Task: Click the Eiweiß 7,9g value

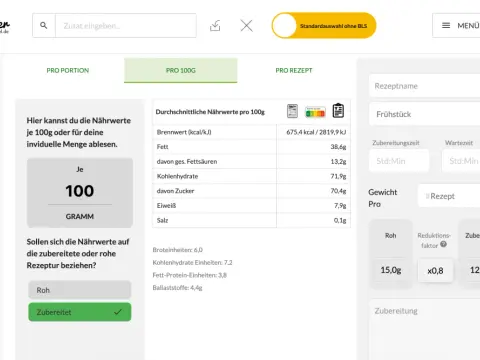Action: coord(340,206)
